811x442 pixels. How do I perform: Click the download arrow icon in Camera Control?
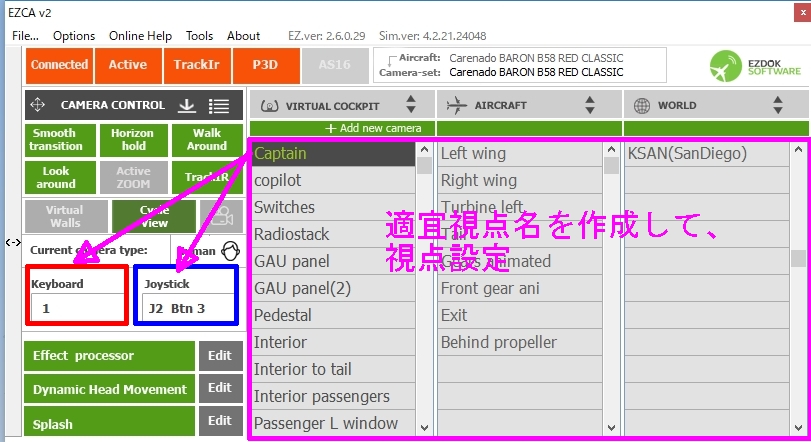click(187, 105)
